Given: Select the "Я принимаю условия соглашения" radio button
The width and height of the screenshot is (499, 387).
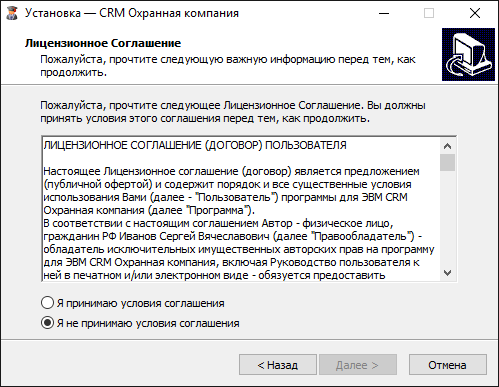Looking at the screenshot, I should 47,303.
